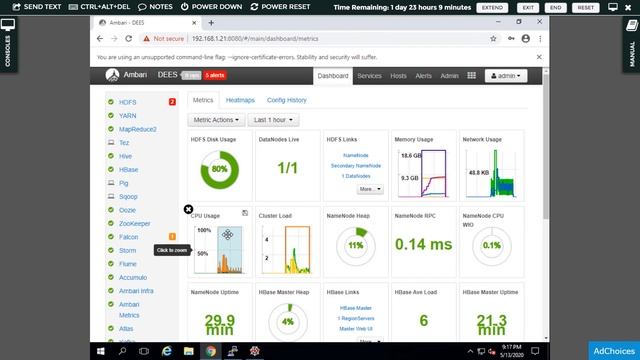
Task: Click the display monitor icon in top bar
Action: point(613,7)
